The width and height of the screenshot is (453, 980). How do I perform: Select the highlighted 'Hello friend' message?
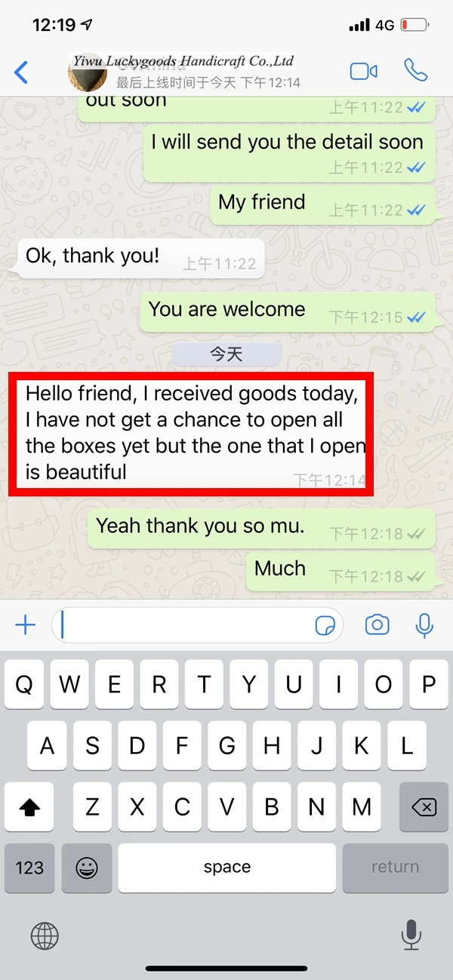pyautogui.click(x=191, y=434)
